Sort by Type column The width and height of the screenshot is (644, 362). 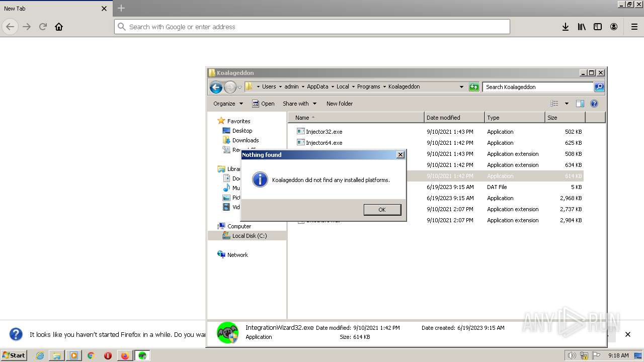[x=515, y=118]
